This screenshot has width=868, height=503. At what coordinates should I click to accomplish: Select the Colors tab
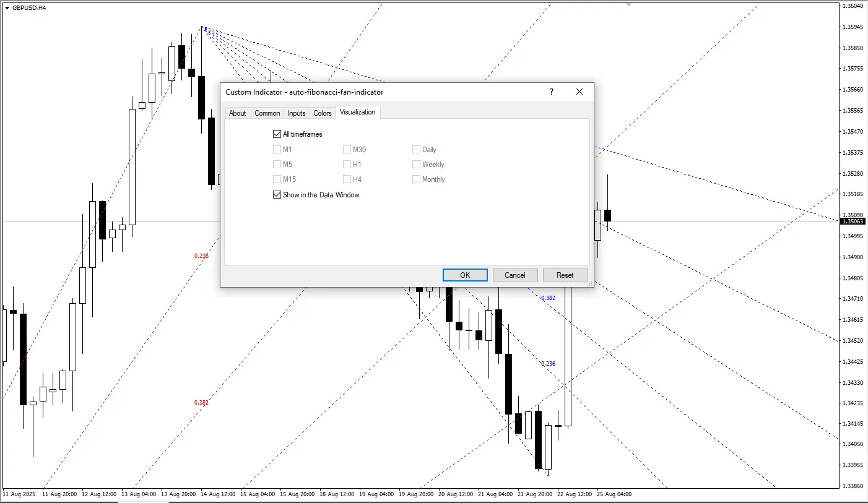coord(322,113)
